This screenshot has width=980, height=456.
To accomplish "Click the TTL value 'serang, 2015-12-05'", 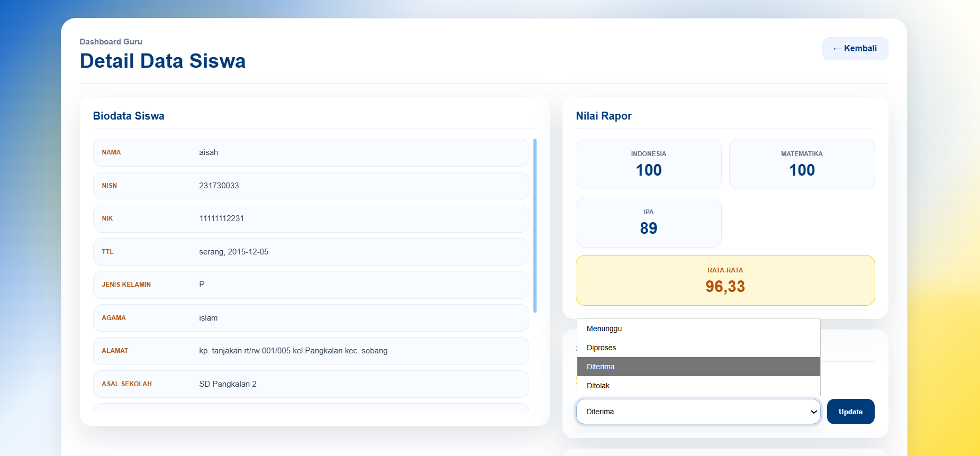I will point(234,252).
